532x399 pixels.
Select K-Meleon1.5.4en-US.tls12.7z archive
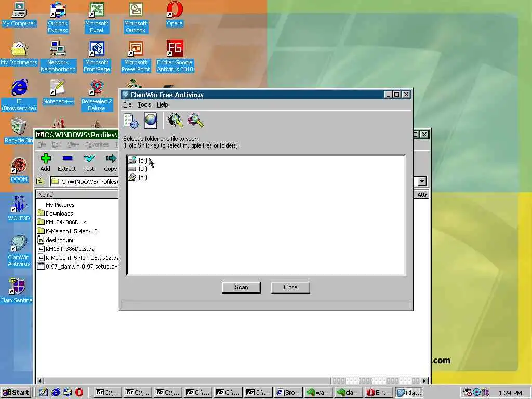[x=78, y=258]
